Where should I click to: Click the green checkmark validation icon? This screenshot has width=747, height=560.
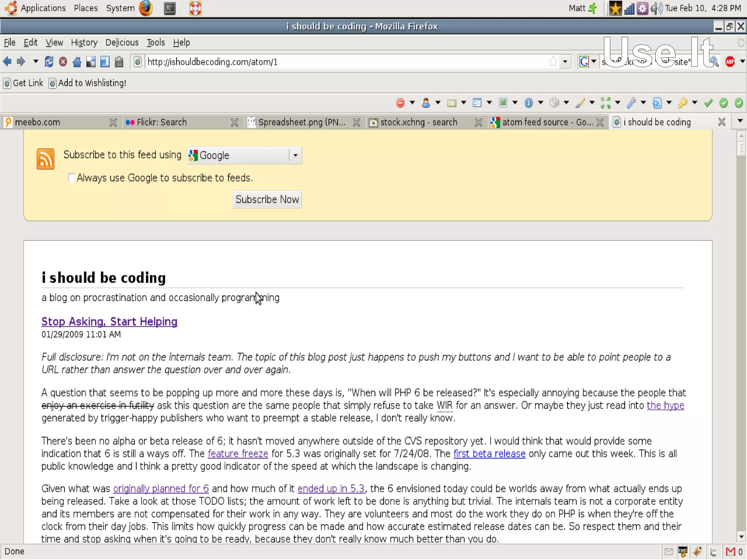(x=708, y=103)
